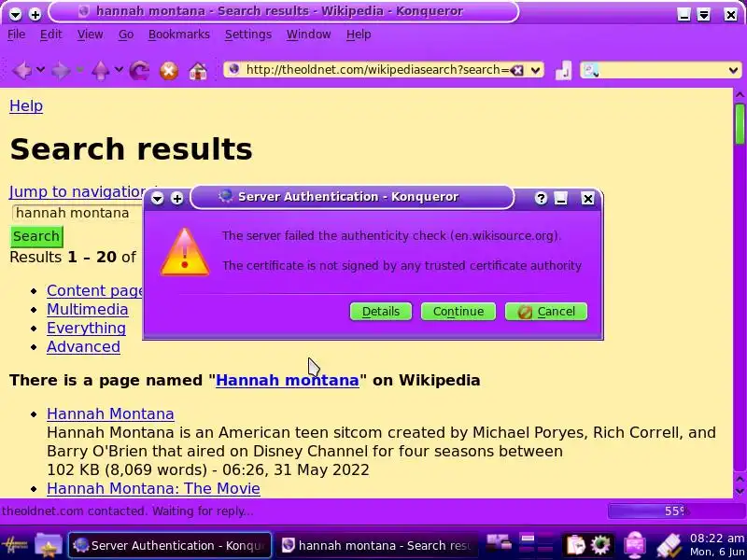
Task: Click status text "theoldnet.com contacted. Waiting for reply..."
Action: click(128, 511)
